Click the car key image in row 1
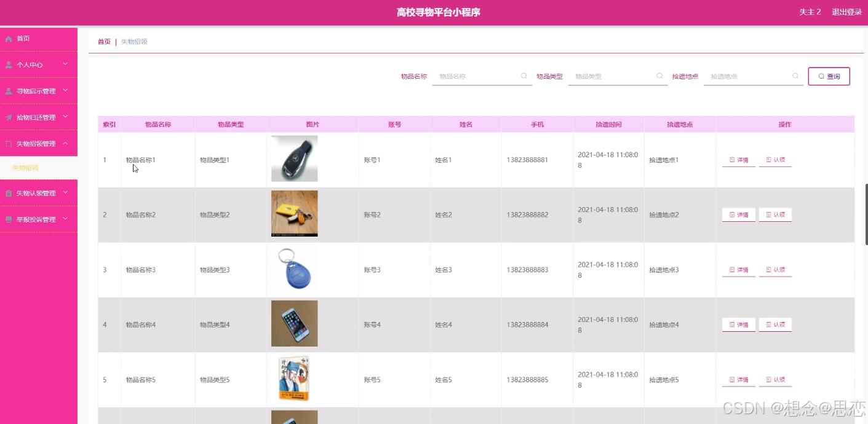The height and width of the screenshot is (424, 868). (295, 159)
